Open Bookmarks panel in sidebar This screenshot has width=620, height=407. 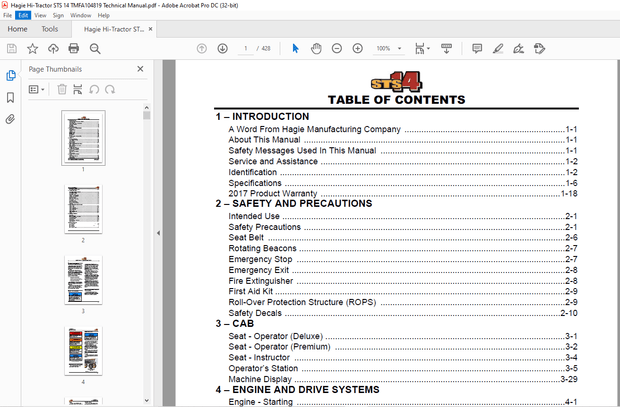(11, 97)
